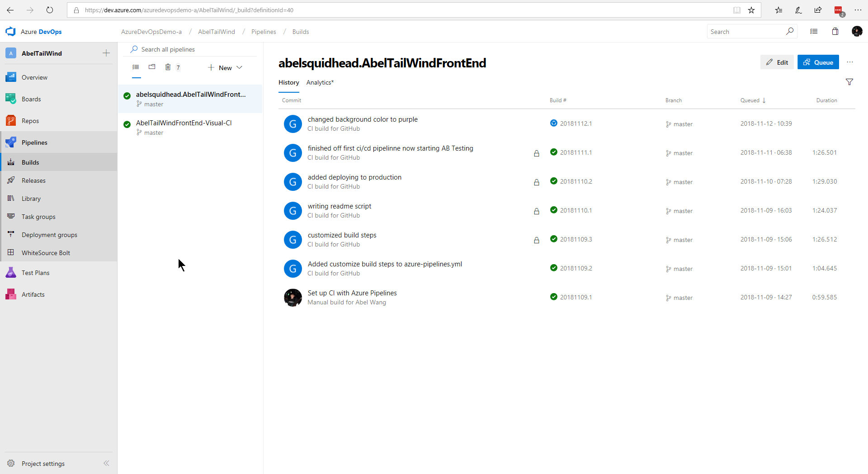The image size is (868, 474).
Task: Open build 20181110.2
Action: pyautogui.click(x=576, y=181)
